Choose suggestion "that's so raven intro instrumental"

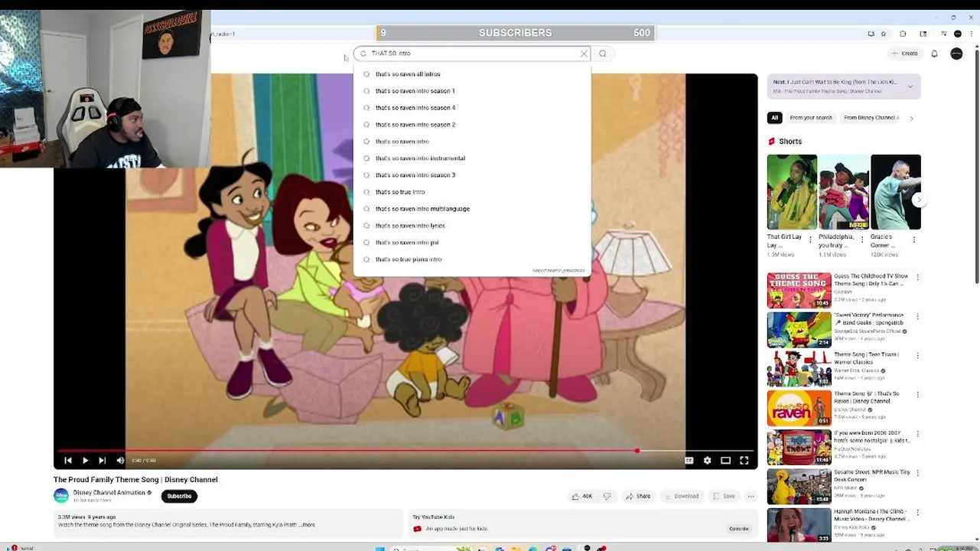pos(472,158)
